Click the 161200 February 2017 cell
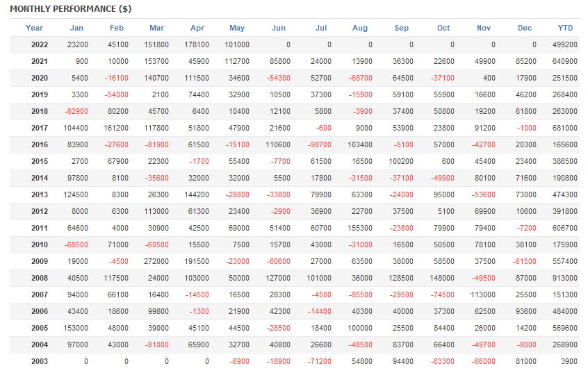 (x=116, y=128)
